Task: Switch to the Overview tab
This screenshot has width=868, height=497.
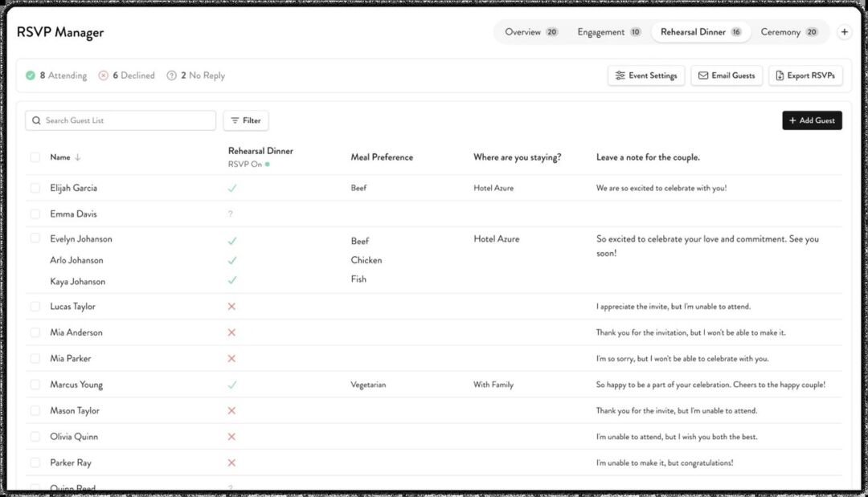Action: (x=531, y=32)
